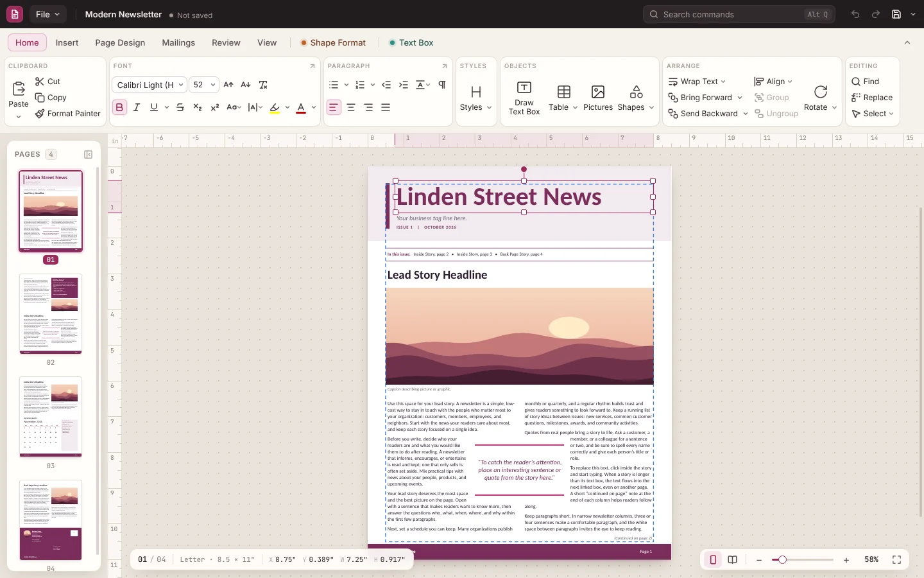
Task: Align text left
Action: 334,107
